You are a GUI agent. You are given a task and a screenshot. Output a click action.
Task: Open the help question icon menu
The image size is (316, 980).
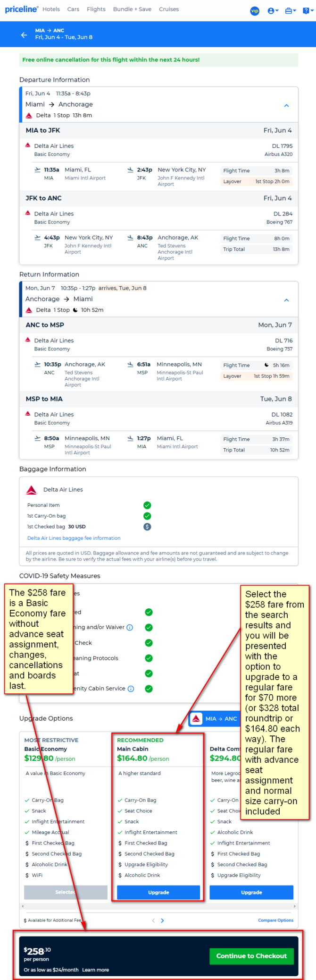307,10
